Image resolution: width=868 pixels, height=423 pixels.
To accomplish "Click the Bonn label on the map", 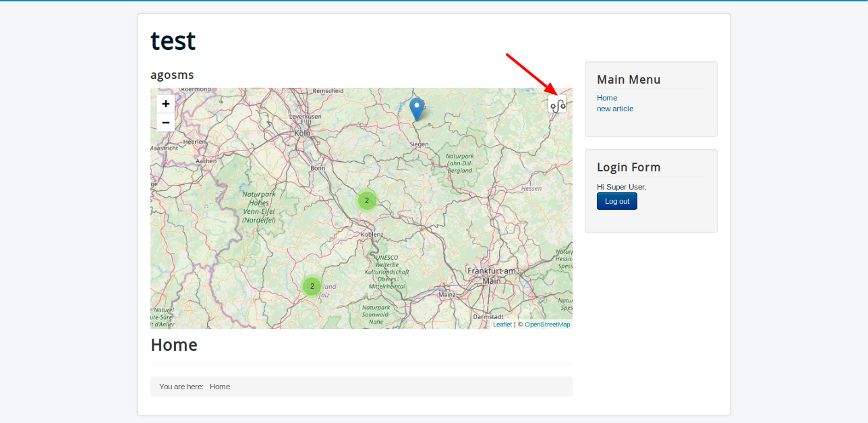I will 318,168.
